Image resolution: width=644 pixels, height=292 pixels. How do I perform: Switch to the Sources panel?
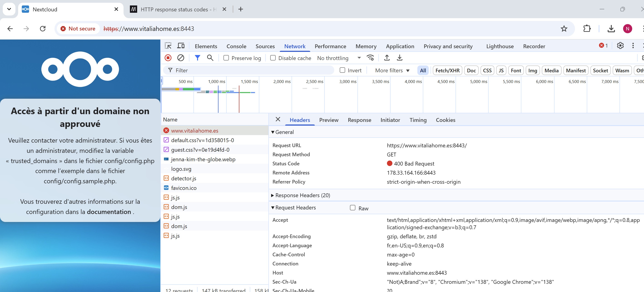point(265,46)
